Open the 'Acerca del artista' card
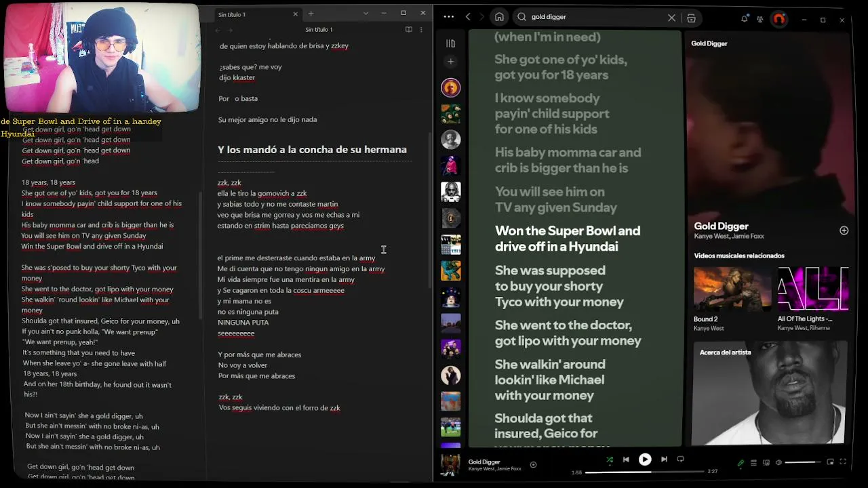Screen dimensions: 868x488 (x=770, y=393)
